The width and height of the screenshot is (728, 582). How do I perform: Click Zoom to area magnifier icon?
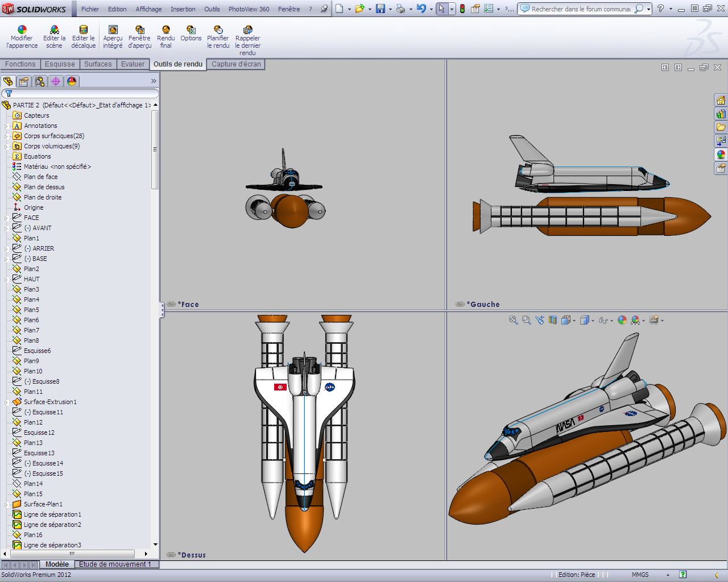click(x=527, y=321)
